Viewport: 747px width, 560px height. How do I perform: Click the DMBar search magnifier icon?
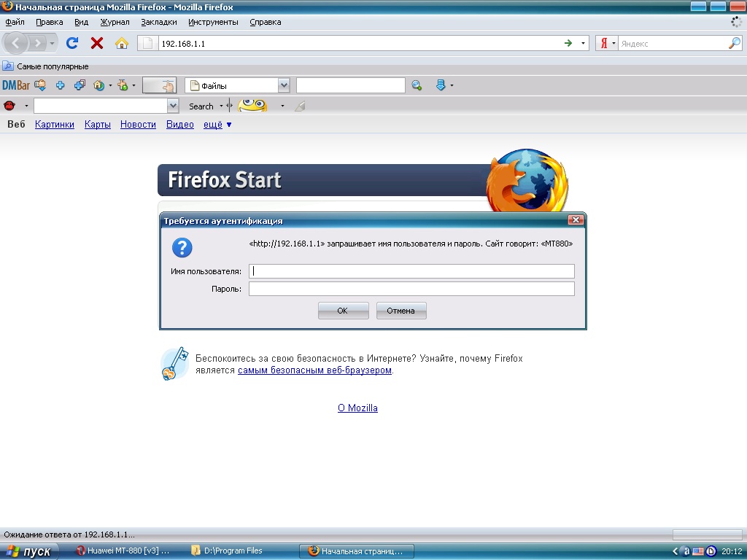click(x=417, y=85)
